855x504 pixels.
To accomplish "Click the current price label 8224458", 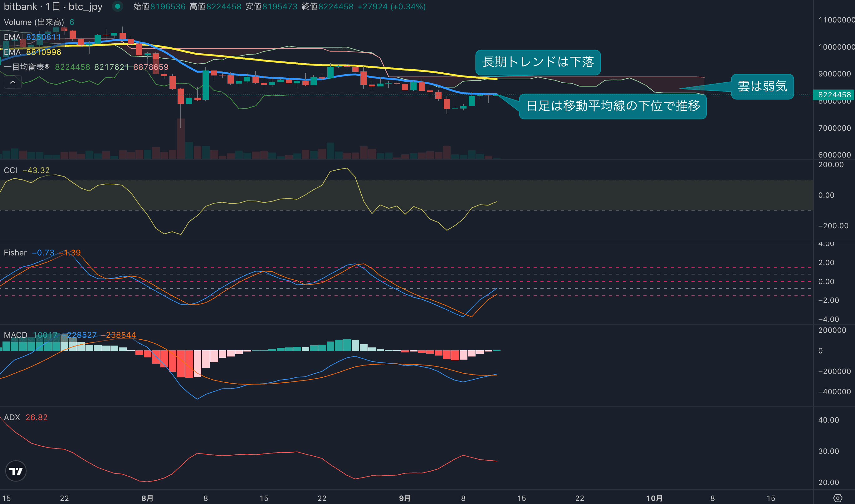I will pos(834,95).
